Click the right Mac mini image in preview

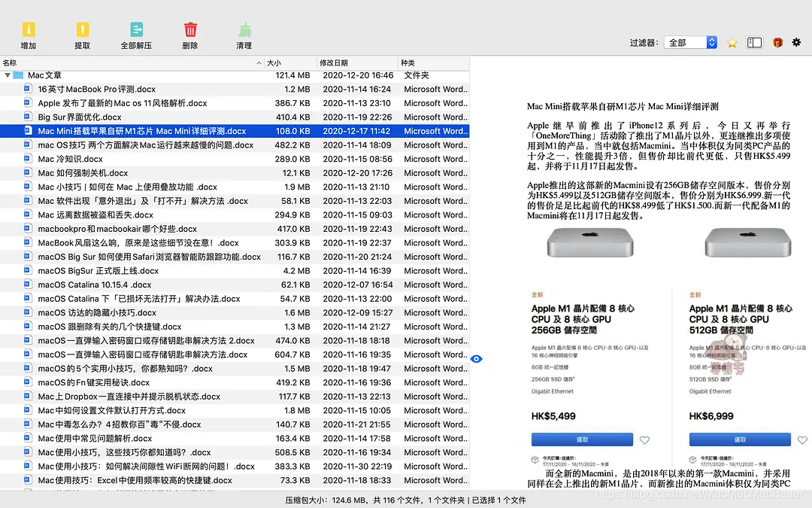point(748,242)
